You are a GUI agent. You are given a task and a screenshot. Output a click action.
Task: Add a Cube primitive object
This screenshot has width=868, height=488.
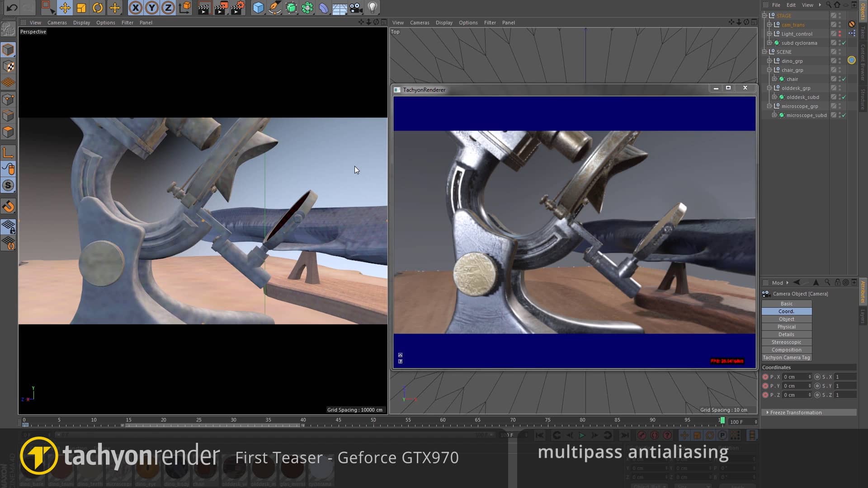click(x=258, y=8)
